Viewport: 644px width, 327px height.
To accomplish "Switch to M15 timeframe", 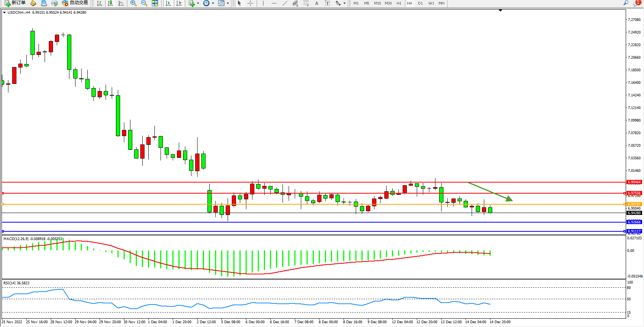I will click(377, 3).
